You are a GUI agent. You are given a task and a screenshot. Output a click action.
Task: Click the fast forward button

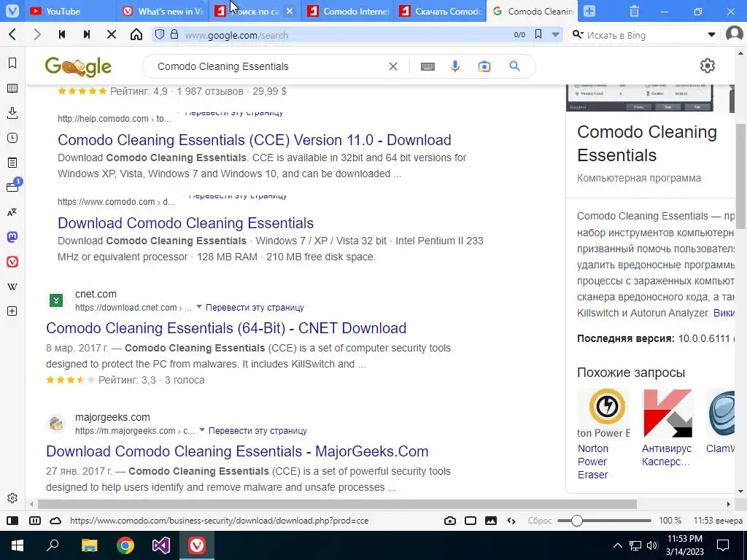87,34
